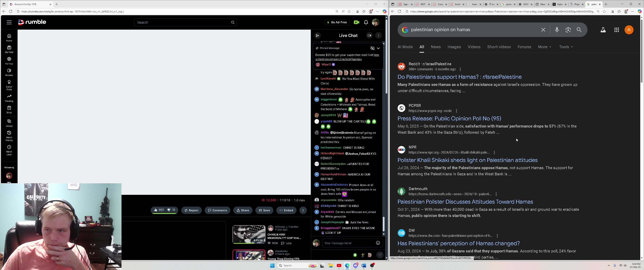This screenshot has height=270, width=644.
Task: Clear the Google search box
Action: (543, 30)
